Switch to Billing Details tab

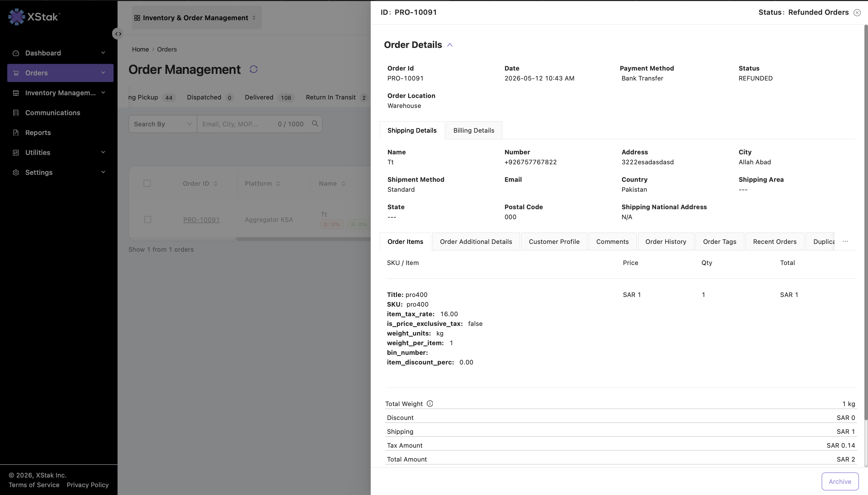point(474,130)
